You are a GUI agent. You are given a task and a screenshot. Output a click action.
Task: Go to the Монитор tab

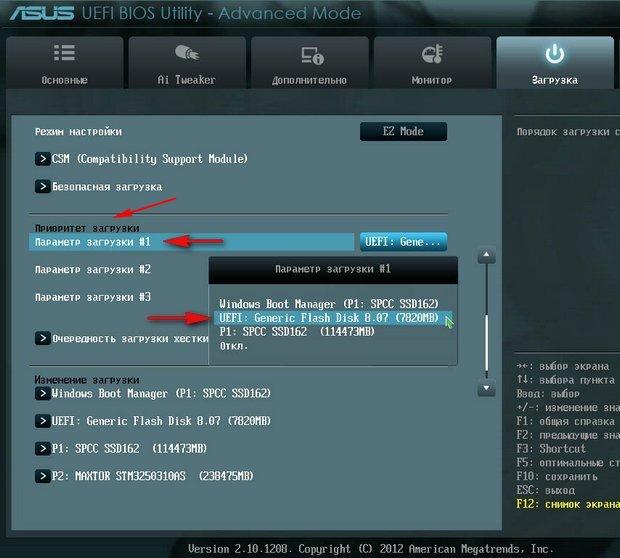coord(432,62)
